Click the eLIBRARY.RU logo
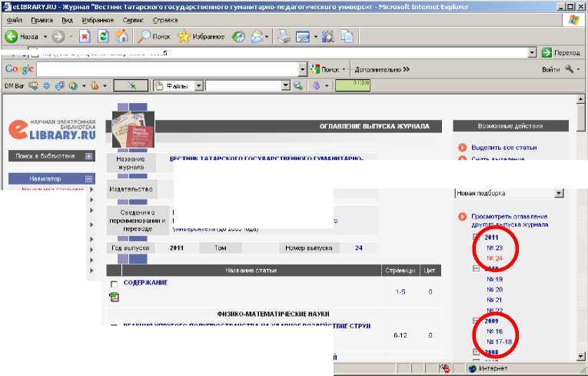The height and width of the screenshot is (376, 588). [52, 130]
